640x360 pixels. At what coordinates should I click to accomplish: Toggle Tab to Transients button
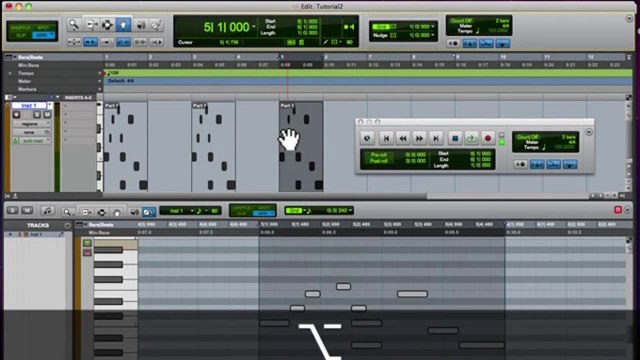(x=90, y=42)
